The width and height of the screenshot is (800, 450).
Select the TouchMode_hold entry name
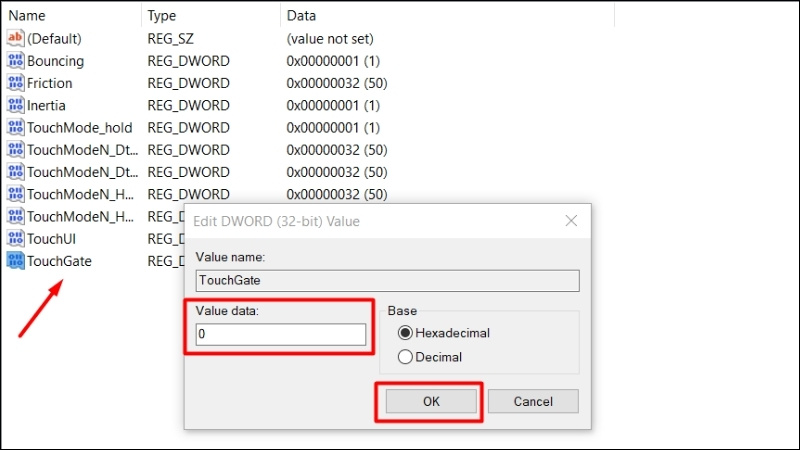[x=80, y=128]
